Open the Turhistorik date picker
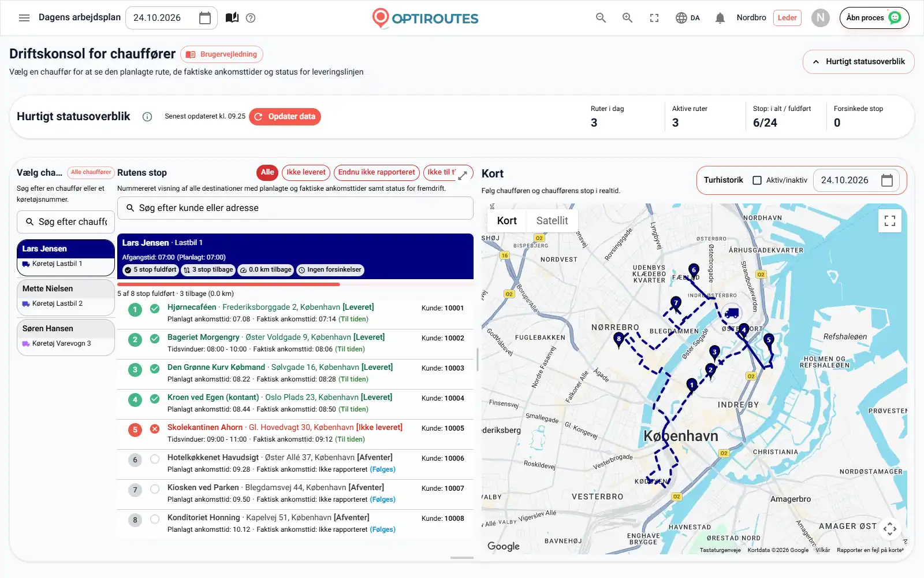924x578 pixels. pos(887,180)
